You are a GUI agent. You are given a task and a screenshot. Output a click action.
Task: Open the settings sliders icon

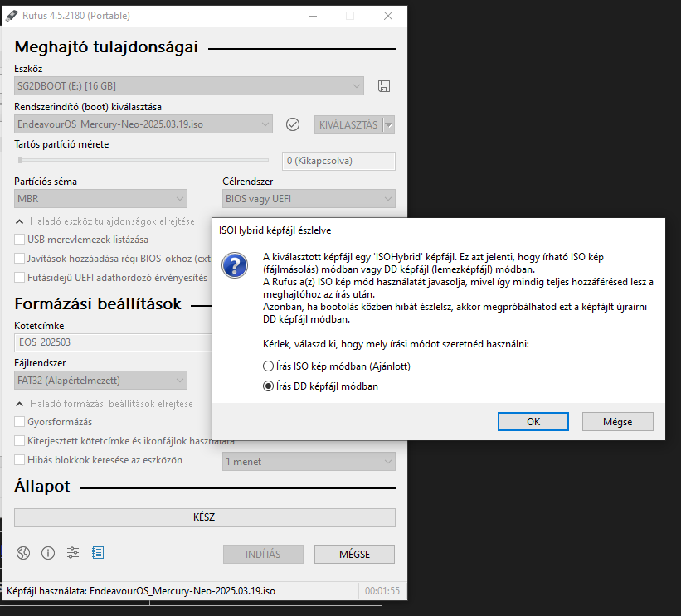(73, 553)
